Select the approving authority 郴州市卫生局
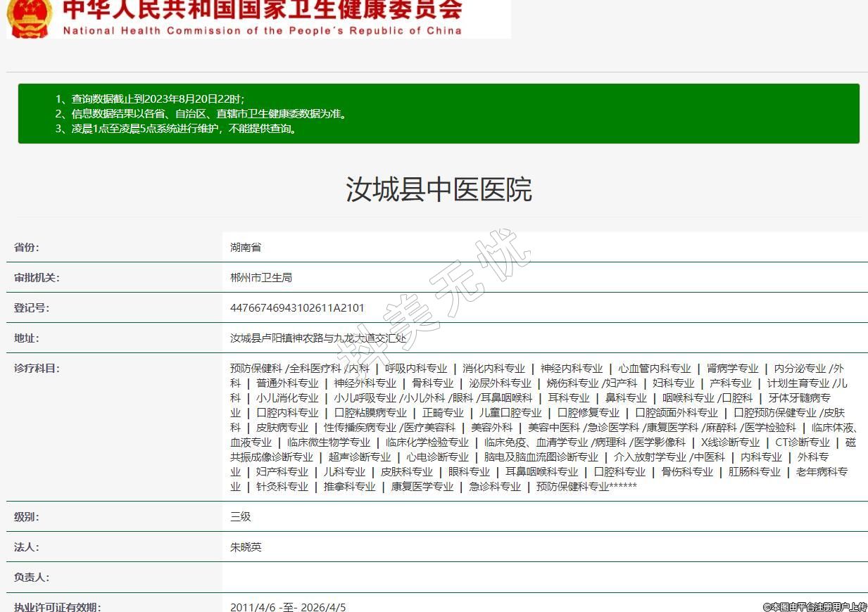Image resolution: width=868 pixels, height=612 pixels. [260, 278]
